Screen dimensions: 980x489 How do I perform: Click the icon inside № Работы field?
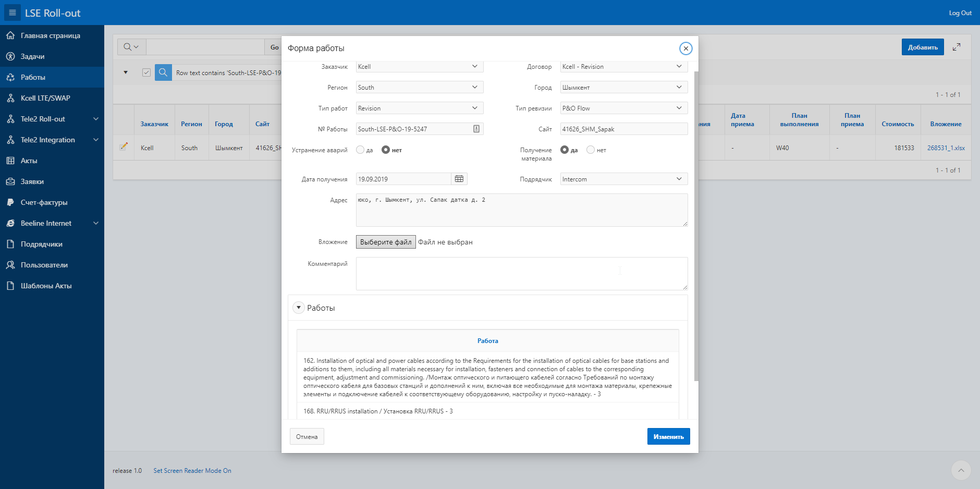[476, 129]
